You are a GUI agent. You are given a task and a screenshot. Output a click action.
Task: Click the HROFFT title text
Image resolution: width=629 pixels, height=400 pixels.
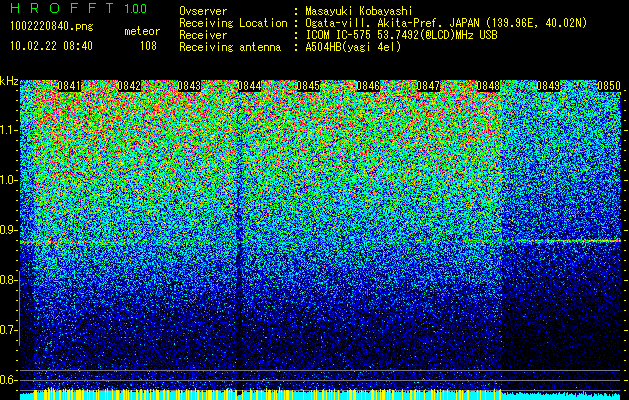pyautogui.click(x=61, y=8)
